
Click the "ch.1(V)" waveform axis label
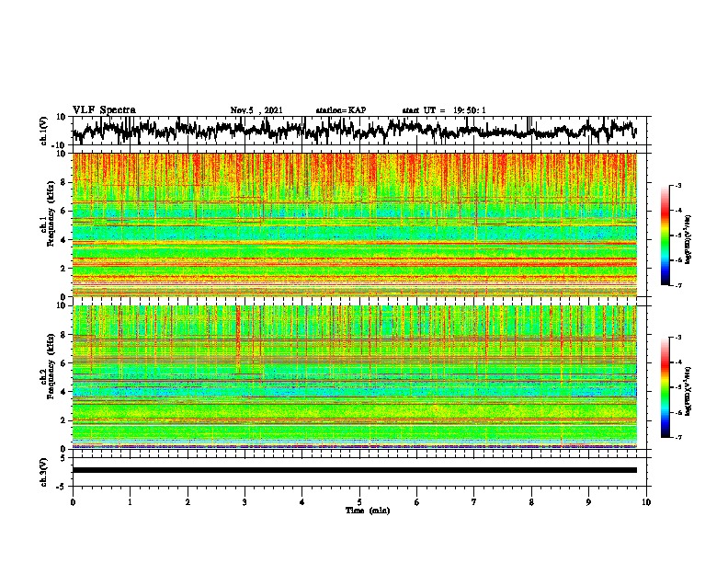(44, 131)
